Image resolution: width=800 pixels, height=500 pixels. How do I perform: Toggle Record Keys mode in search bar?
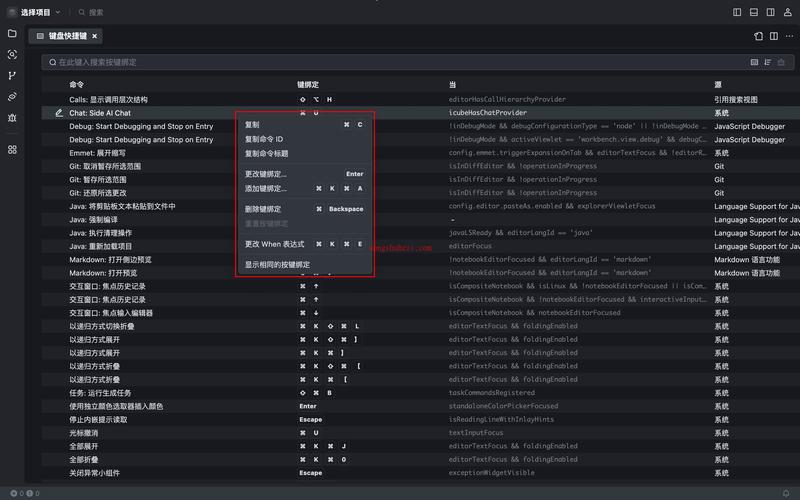point(754,62)
